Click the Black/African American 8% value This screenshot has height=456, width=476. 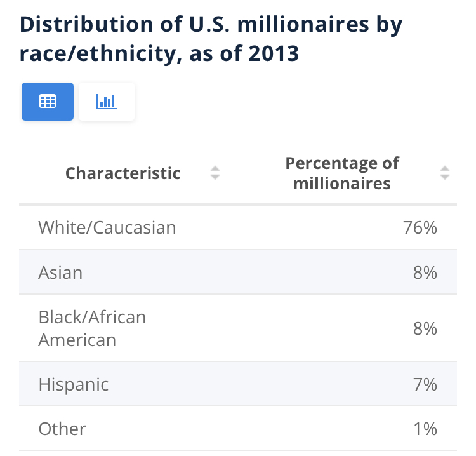(x=424, y=328)
